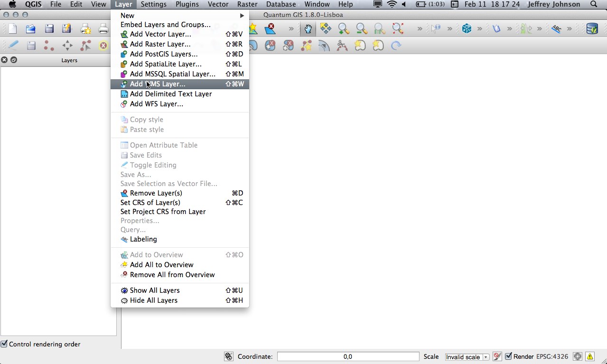Image resolution: width=607 pixels, height=364 pixels.
Task: Open the Composer Manager printer icon
Action: [x=103, y=29]
